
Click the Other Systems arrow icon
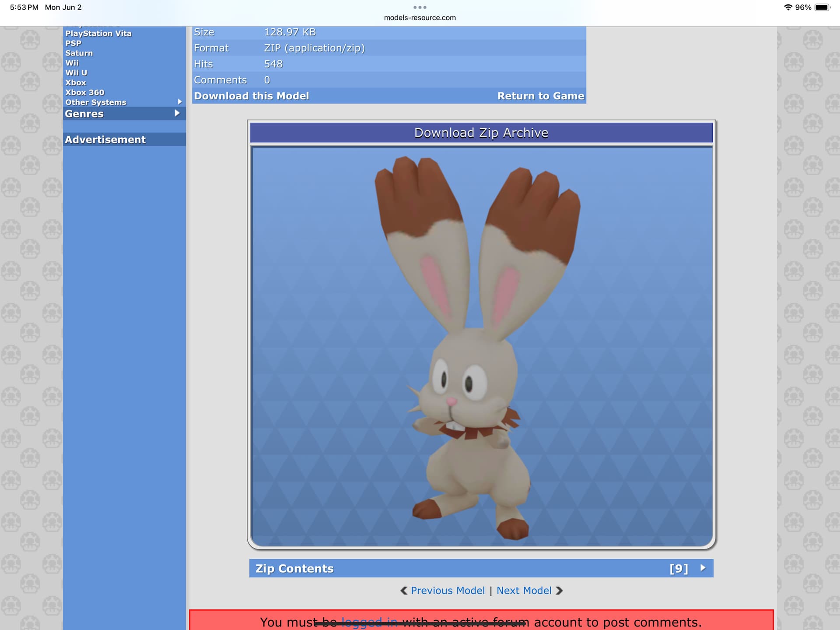pyautogui.click(x=179, y=102)
